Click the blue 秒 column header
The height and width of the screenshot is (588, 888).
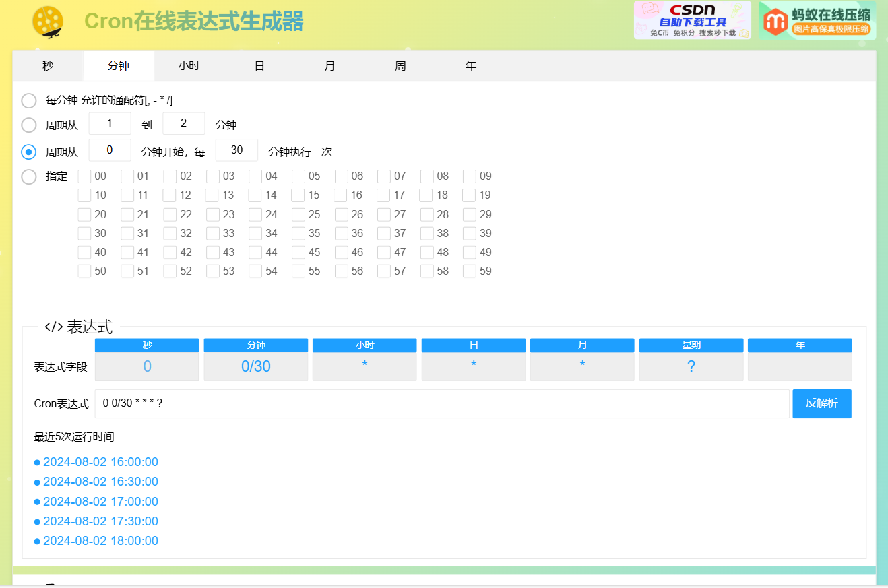point(147,345)
